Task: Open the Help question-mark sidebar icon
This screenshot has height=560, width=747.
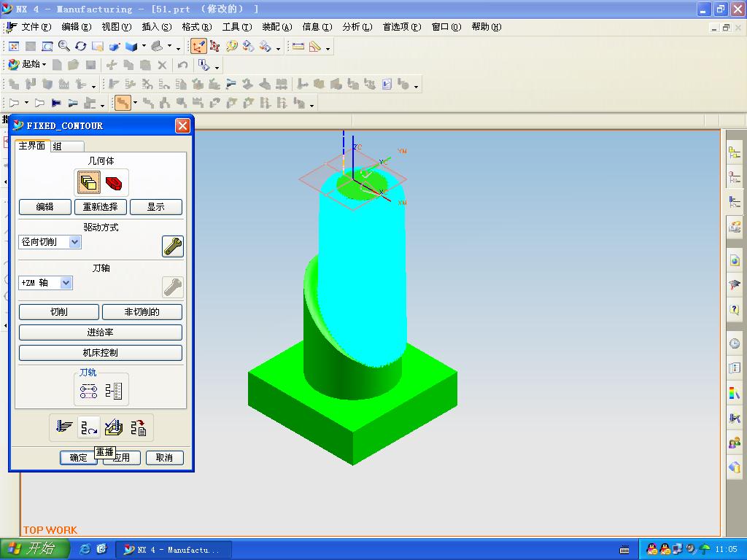Action: (x=734, y=309)
